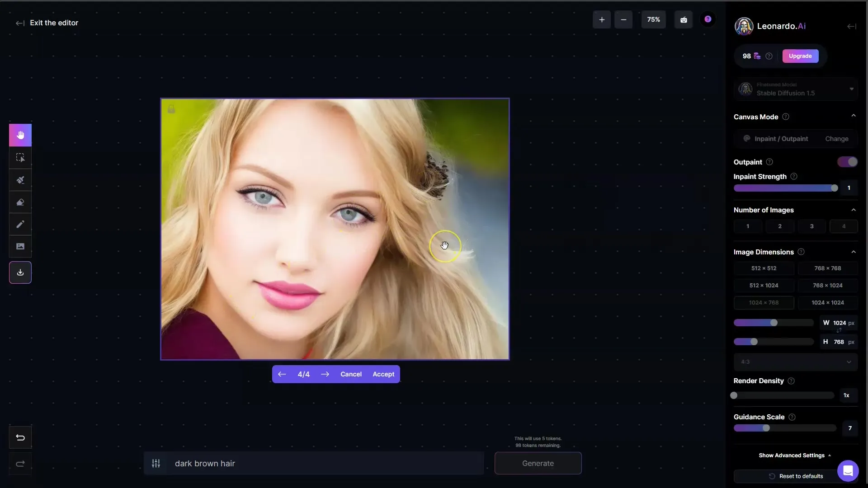Screen dimensions: 868x488
Task: Select 768x1024 image dimension preset
Action: [x=828, y=285]
